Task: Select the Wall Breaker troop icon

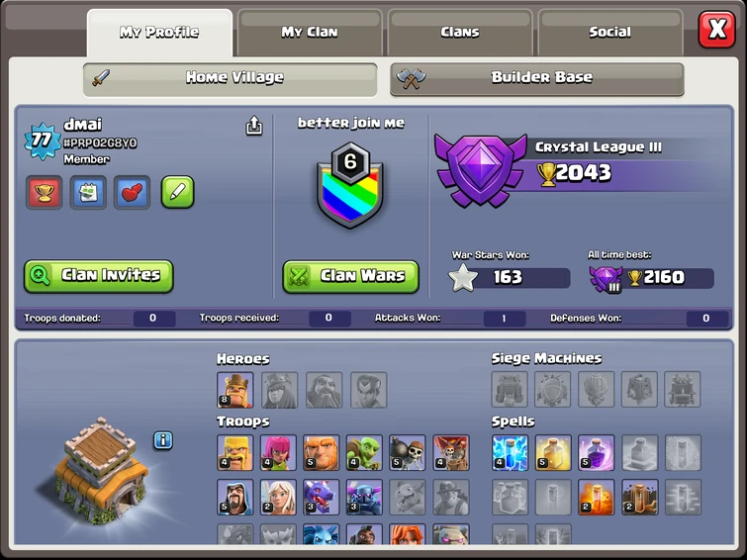Action: point(408,452)
